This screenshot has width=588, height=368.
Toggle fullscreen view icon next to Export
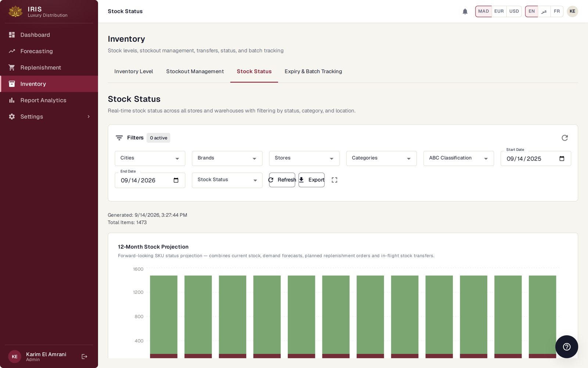click(334, 180)
